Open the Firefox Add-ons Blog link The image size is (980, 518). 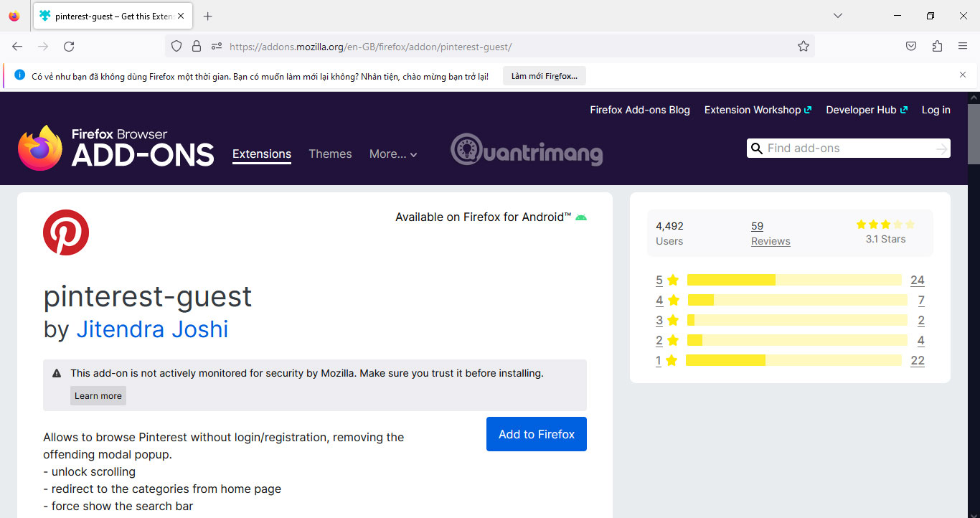pyautogui.click(x=640, y=110)
